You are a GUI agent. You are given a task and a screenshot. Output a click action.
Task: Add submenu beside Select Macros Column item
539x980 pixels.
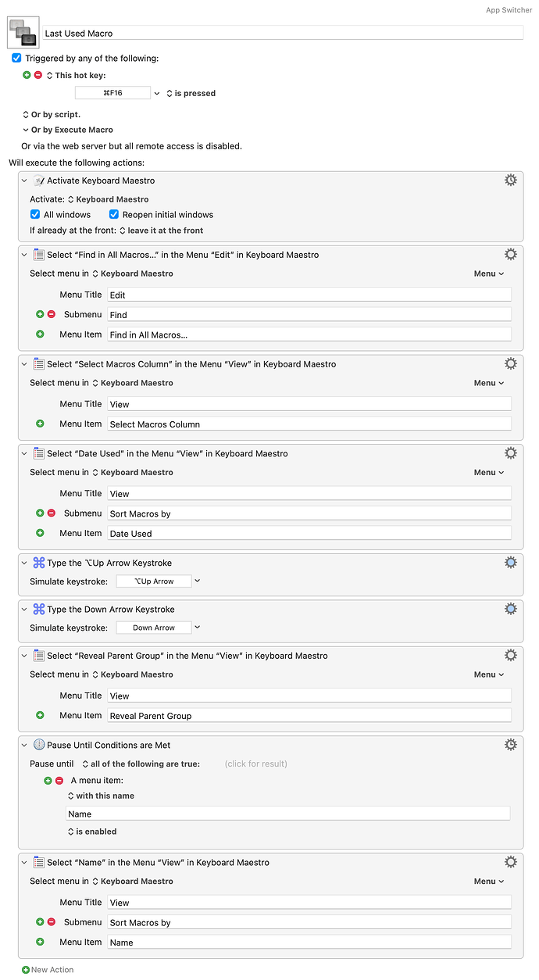tap(40, 424)
